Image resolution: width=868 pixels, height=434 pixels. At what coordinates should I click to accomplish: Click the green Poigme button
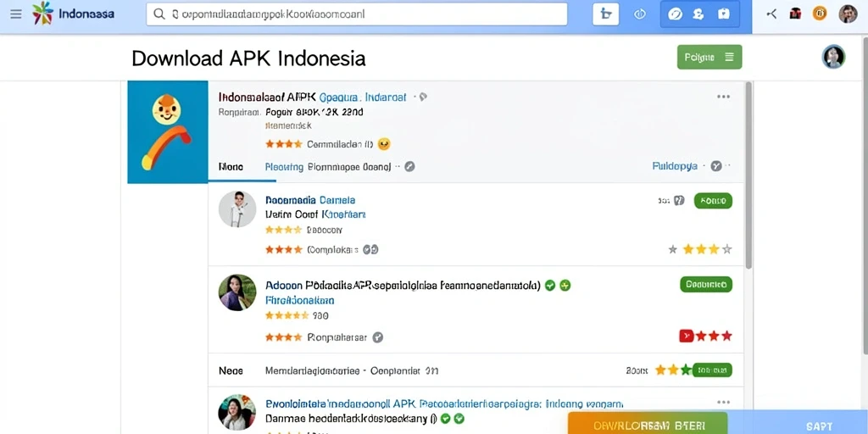(709, 57)
